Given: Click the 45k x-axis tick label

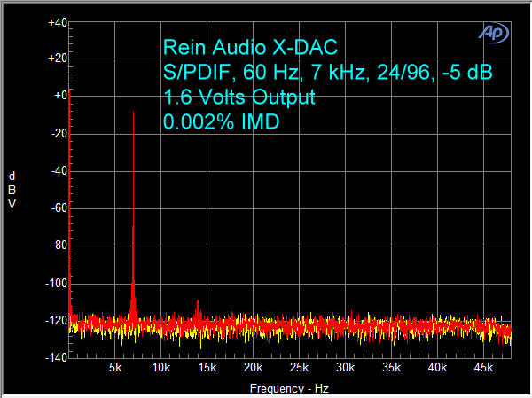Looking at the screenshot, I should point(483,368).
